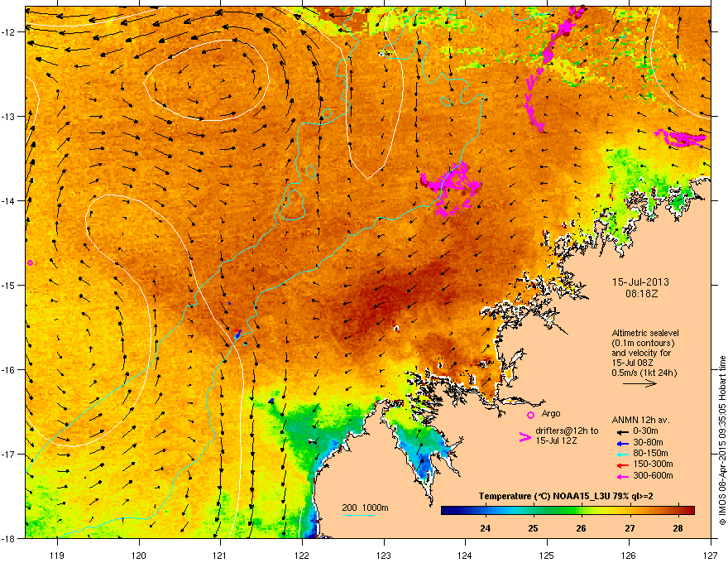Viewport: 728px width, 563px height.
Task: Click the date text 15-Jul-2013
Action: pyautogui.click(x=640, y=282)
